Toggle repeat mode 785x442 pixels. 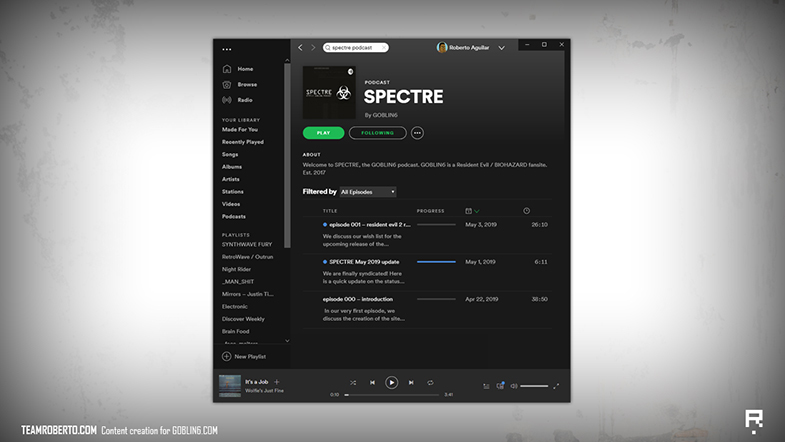point(430,382)
